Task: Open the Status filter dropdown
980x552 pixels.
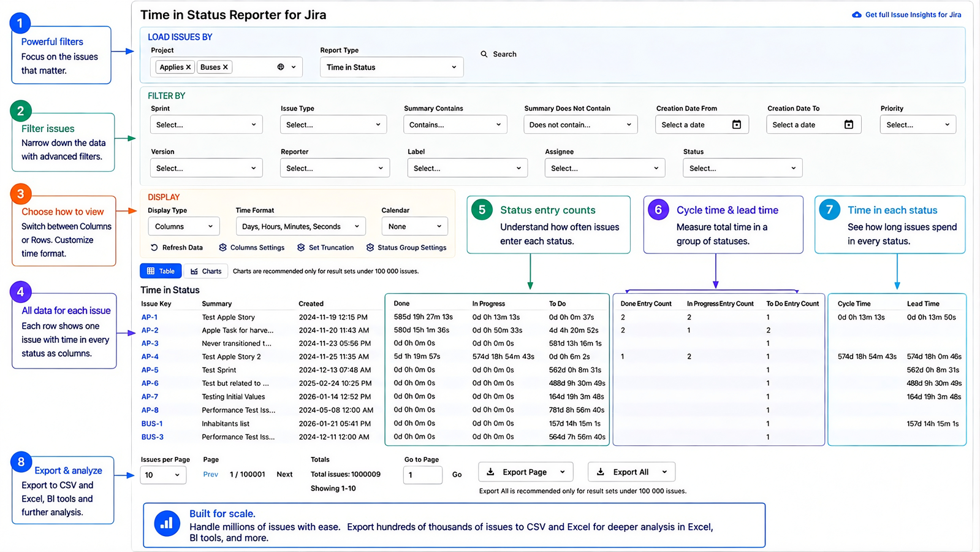Action: click(x=742, y=168)
